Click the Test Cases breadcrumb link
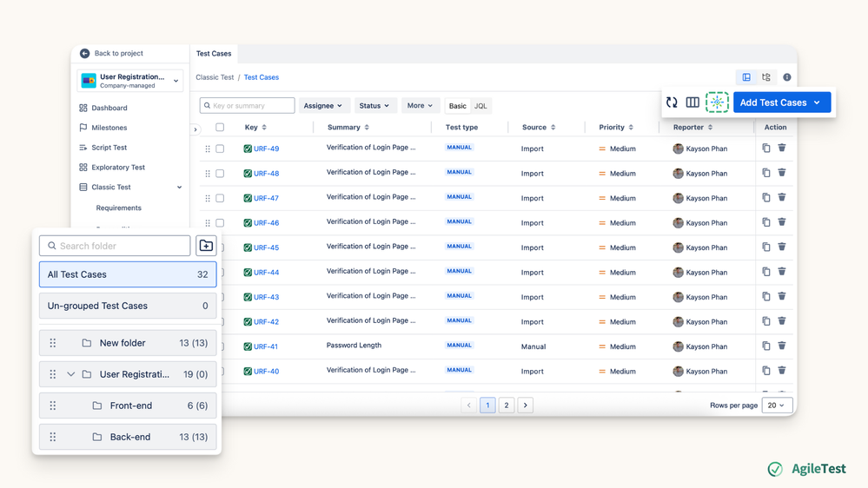 (262, 77)
